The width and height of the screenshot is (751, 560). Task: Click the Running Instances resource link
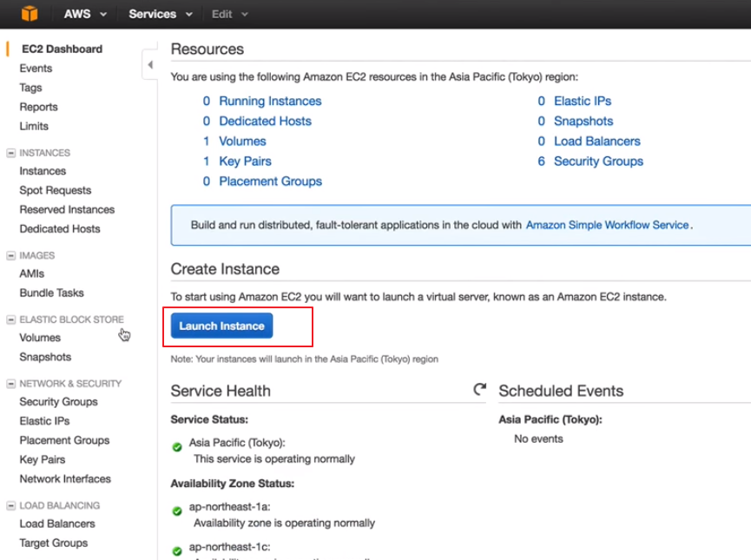coord(270,101)
